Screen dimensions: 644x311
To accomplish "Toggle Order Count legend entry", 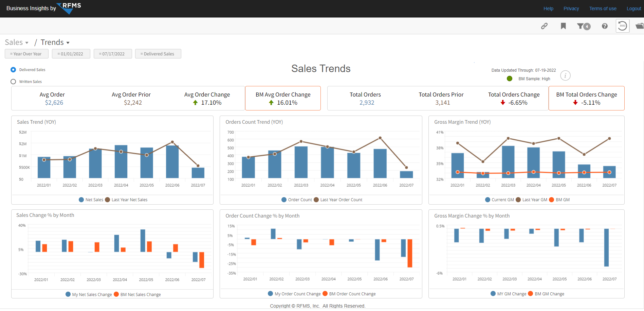I will click(297, 200).
